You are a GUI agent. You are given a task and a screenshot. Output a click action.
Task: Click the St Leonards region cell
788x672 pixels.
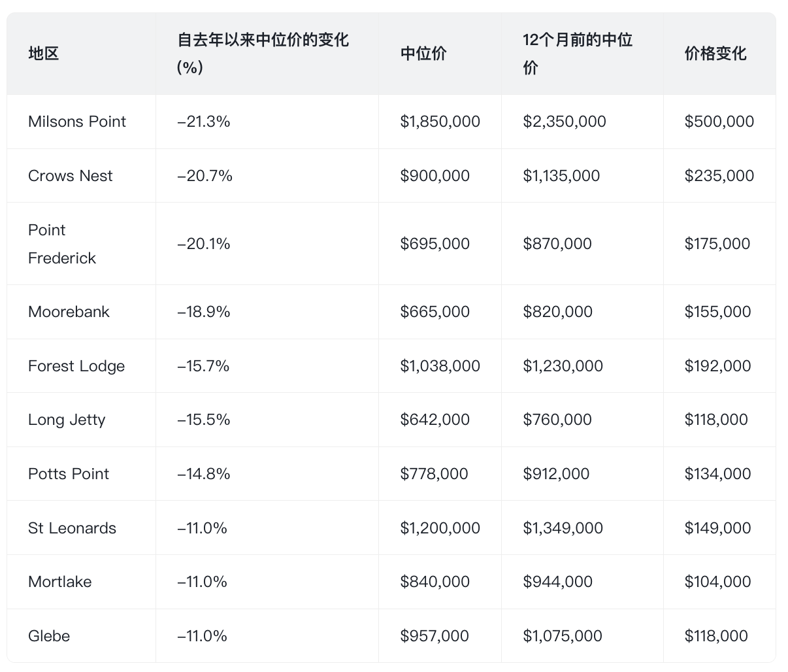click(x=72, y=528)
